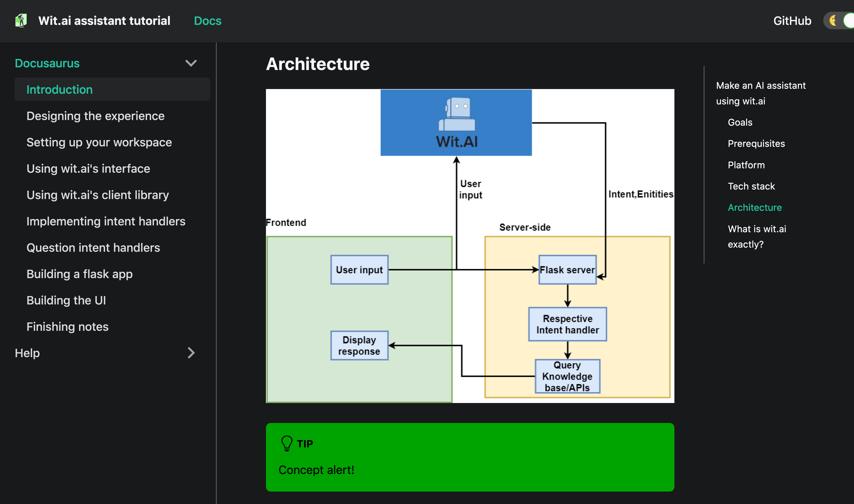Screen dimensions: 854x504
Task: Collapse the Docusaurus sidebar category chevron
Action: click(191, 63)
